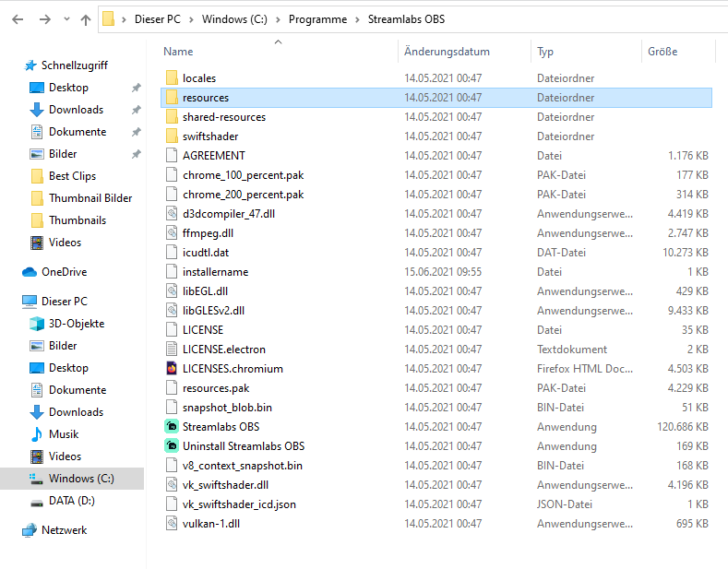Expand chevron after Windows (C:) in breadcrumb

pyautogui.click(x=278, y=18)
